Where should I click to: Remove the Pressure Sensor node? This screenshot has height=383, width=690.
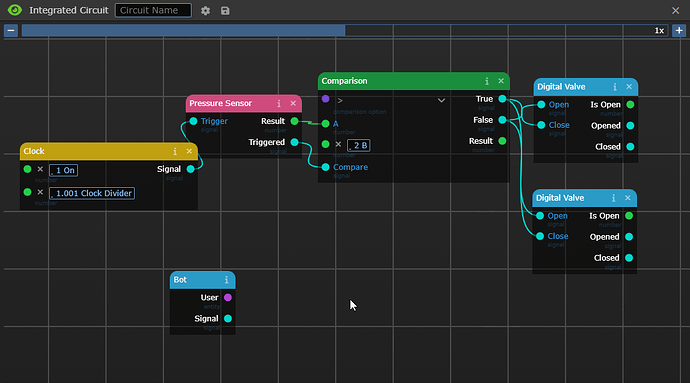pyautogui.click(x=293, y=103)
